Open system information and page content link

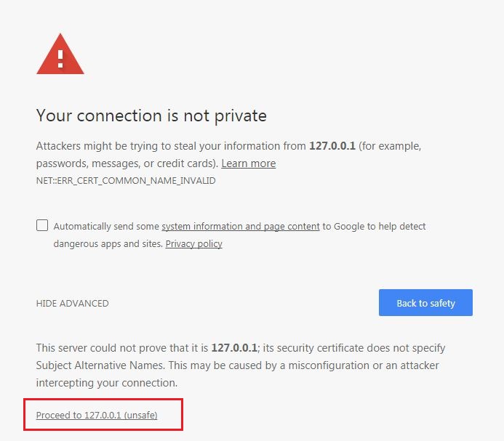[240, 226]
